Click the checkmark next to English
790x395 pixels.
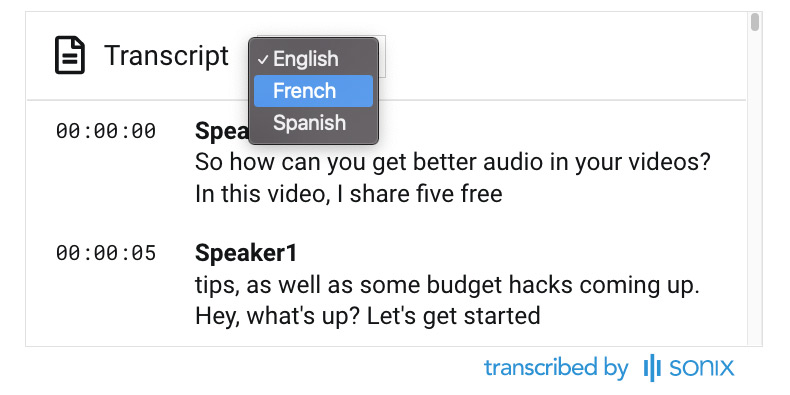262,59
